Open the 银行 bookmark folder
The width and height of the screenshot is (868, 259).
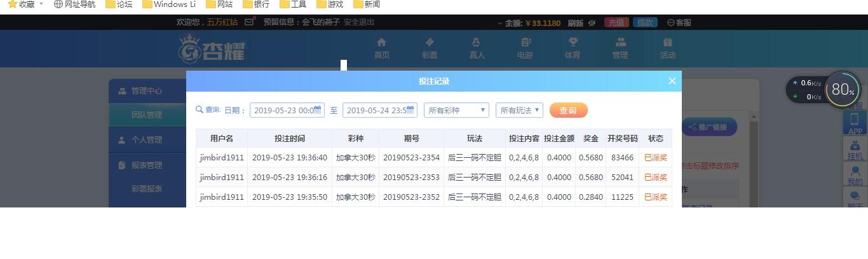[256, 4]
